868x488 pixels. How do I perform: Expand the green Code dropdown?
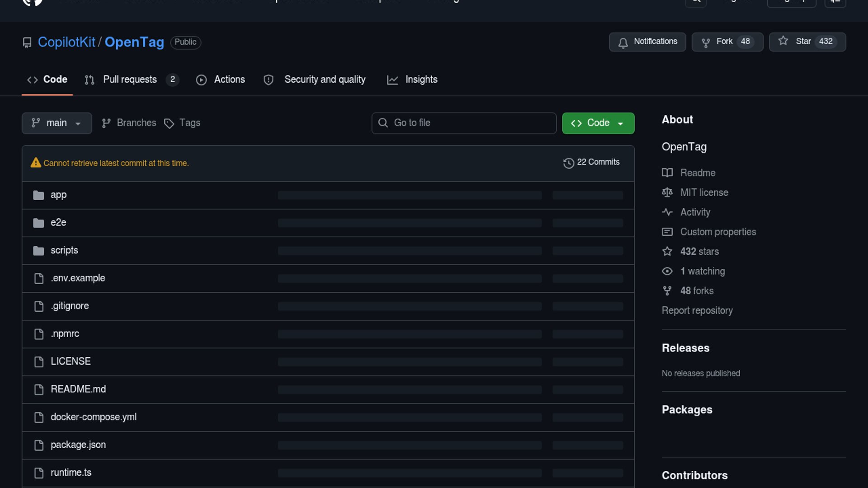(x=598, y=123)
